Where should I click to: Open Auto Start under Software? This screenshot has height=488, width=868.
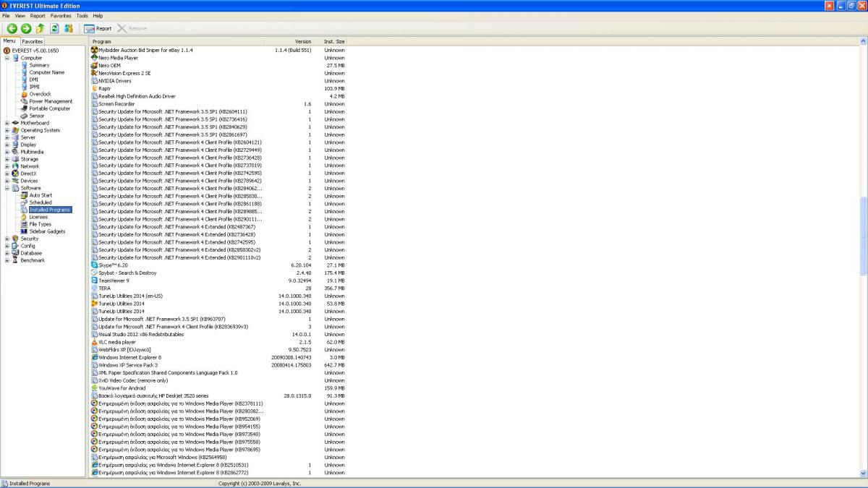(41, 195)
